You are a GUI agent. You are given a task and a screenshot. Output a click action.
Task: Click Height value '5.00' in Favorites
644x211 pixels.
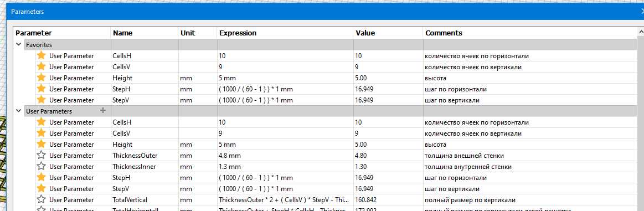361,78
